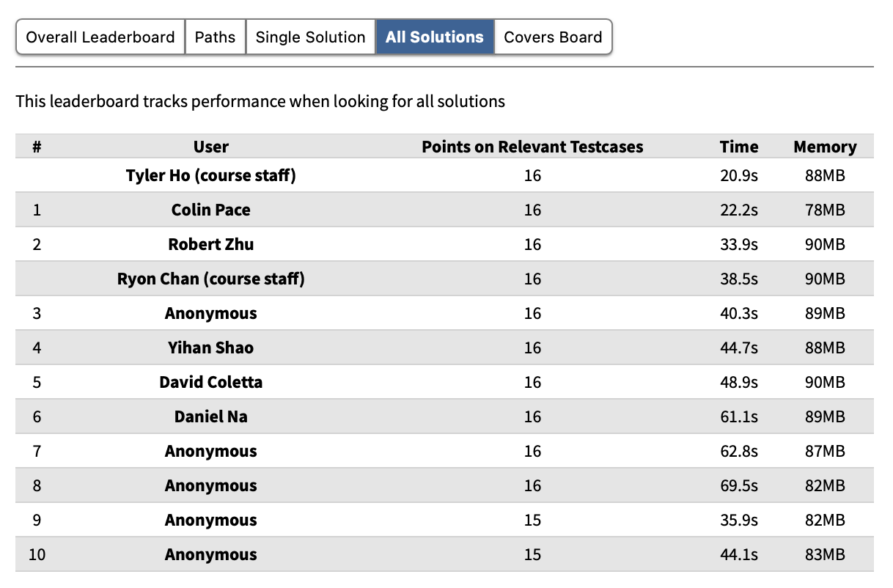
Task: Click the Anonymous user ranked 10
Action: [211, 555]
